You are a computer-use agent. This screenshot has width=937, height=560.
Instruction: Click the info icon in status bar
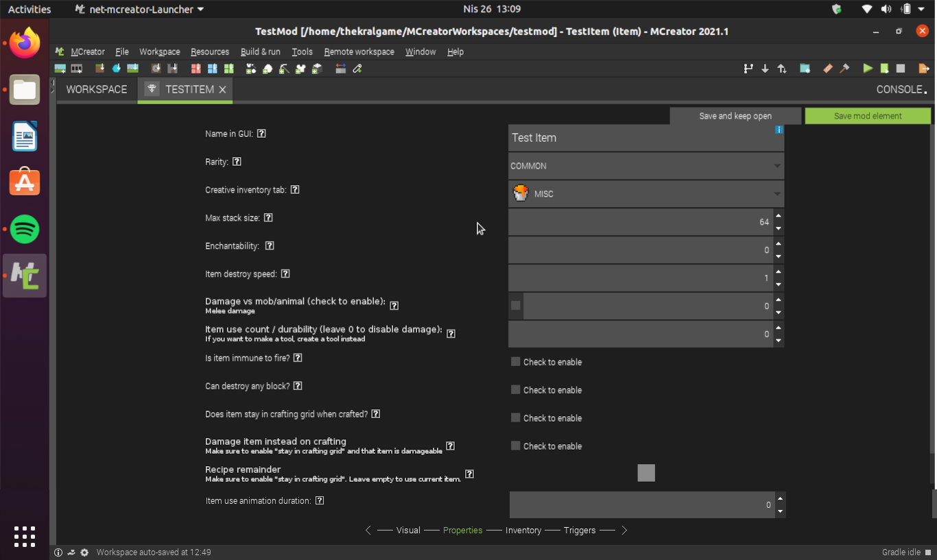pos(58,552)
